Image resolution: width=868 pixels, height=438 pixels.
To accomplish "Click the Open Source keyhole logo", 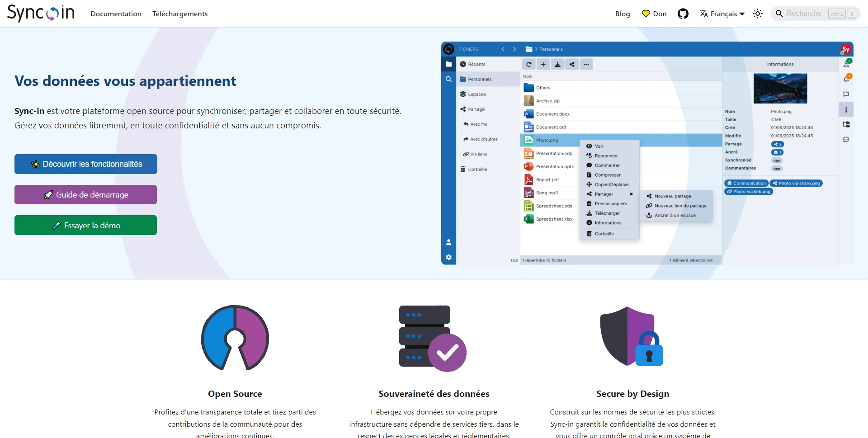I will [x=235, y=338].
